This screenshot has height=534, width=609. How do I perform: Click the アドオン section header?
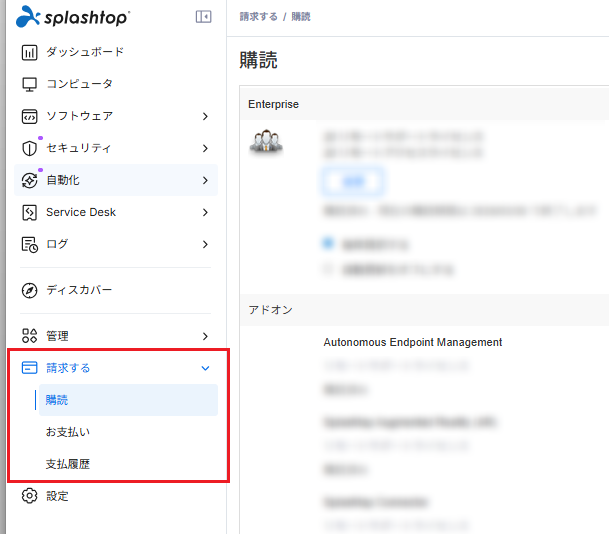[x=424, y=310]
